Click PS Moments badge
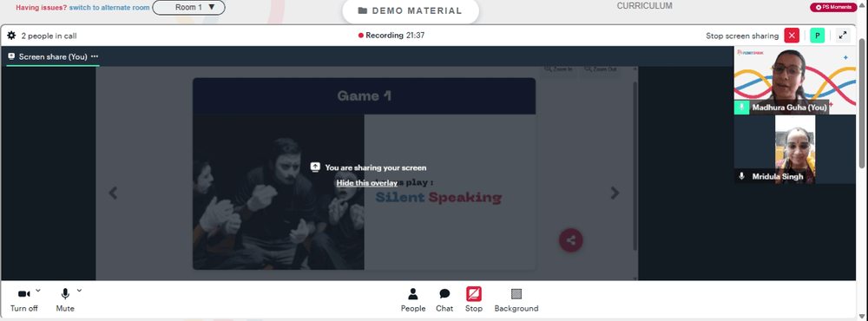The height and width of the screenshot is (321, 868). point(833,7)
